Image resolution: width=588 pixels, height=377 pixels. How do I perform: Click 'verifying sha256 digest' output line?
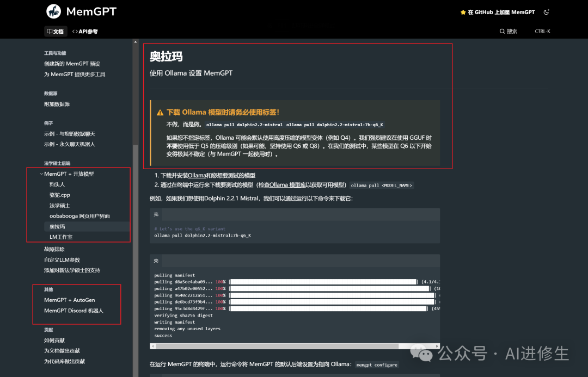point(183,315)
